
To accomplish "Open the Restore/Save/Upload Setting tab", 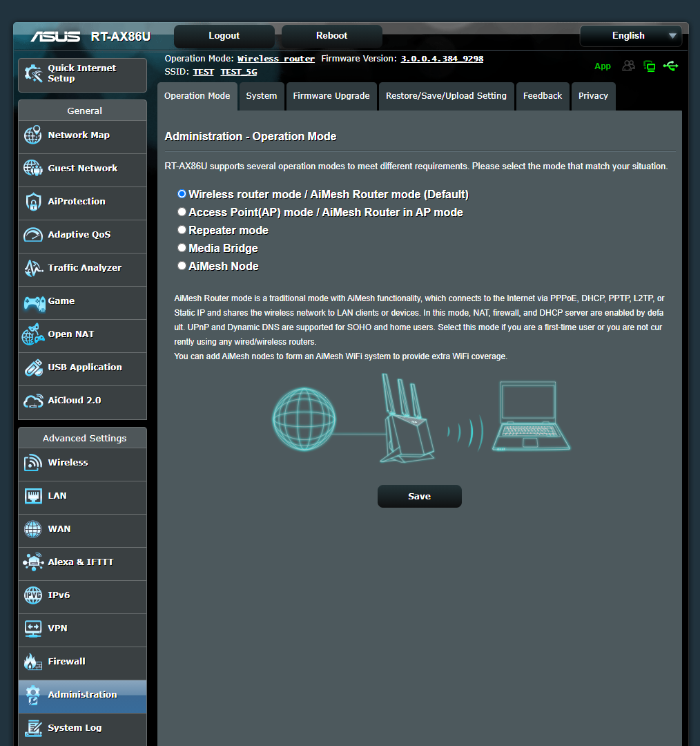I will pyautogui.click(x=446, y=96).
